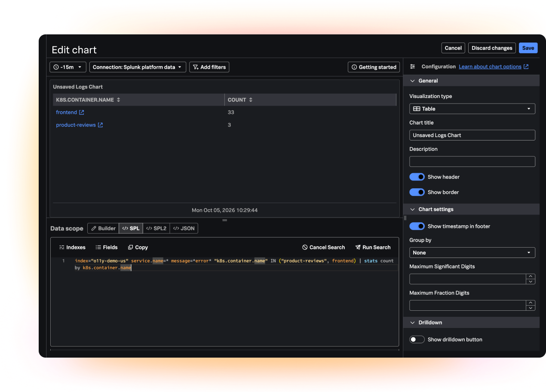Click inside the SPL query editor text
The height and width of the screenshot is (392, 546).
point(234,264)
